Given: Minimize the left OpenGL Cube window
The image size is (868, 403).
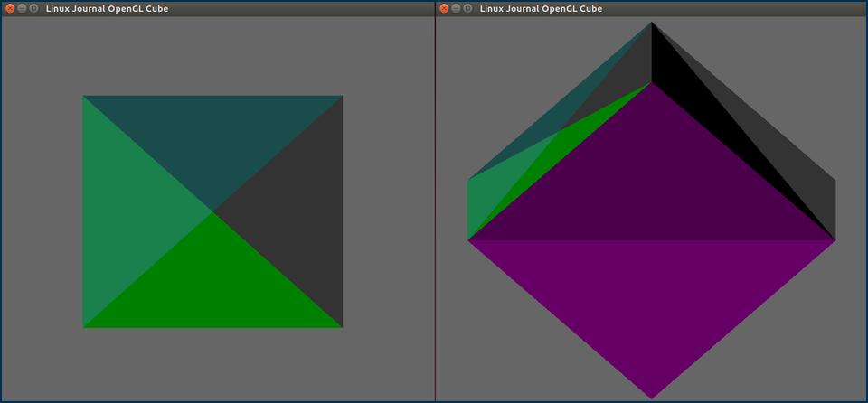Looking at the screenshot, I should [22, 8].
